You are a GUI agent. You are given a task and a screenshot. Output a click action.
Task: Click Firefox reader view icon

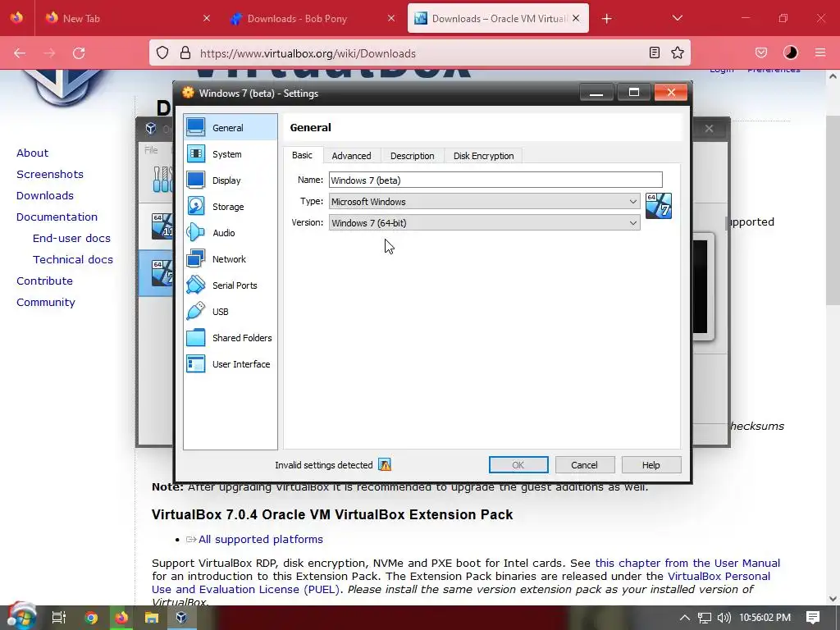(x=654, y=52)
